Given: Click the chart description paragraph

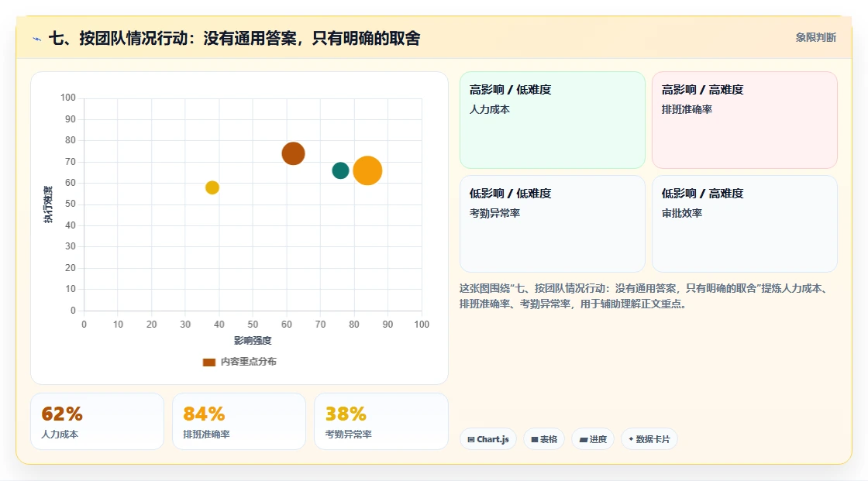Looking at the screenshot, I should point(645,296).
